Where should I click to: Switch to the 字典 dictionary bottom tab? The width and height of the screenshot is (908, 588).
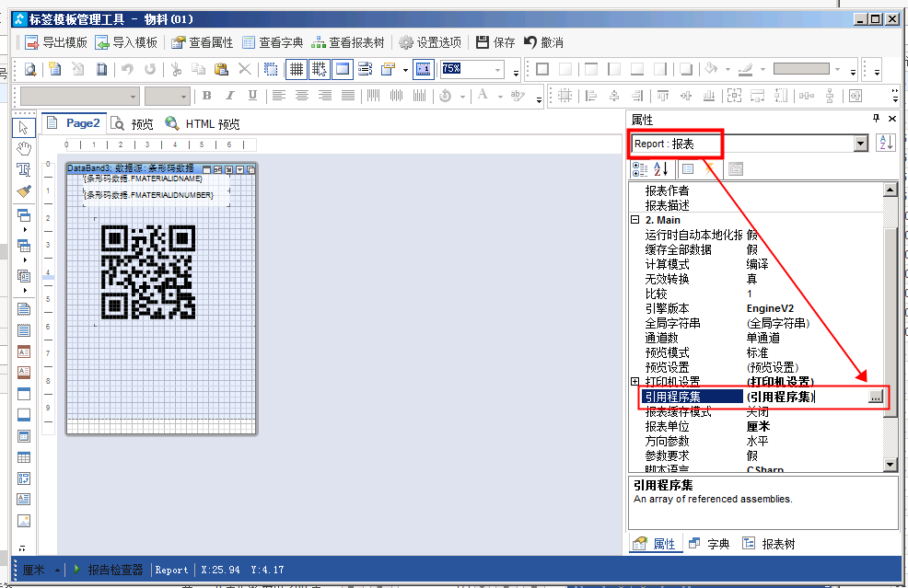coord(709,544)
